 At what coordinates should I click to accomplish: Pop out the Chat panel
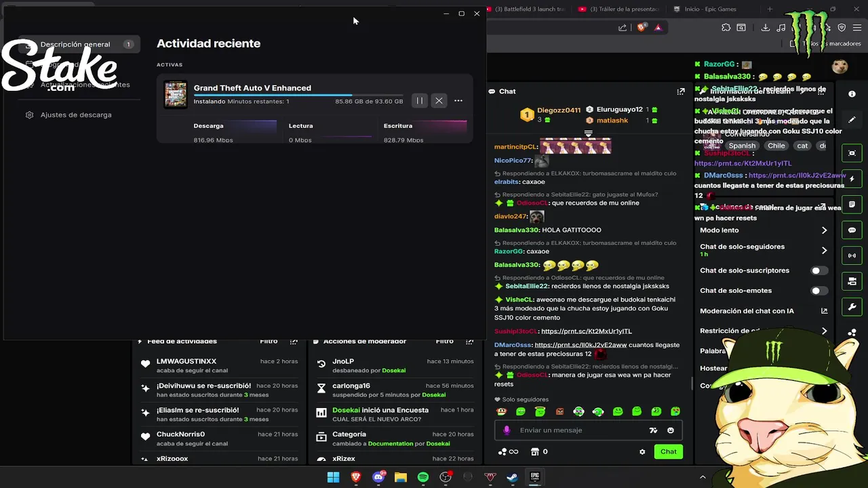681,91
